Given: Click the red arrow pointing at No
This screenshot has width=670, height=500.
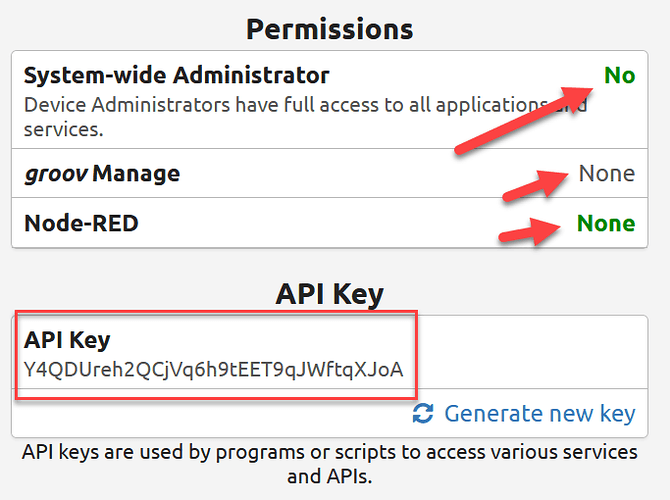Looking at the screenshot, I should pos(524,121).
